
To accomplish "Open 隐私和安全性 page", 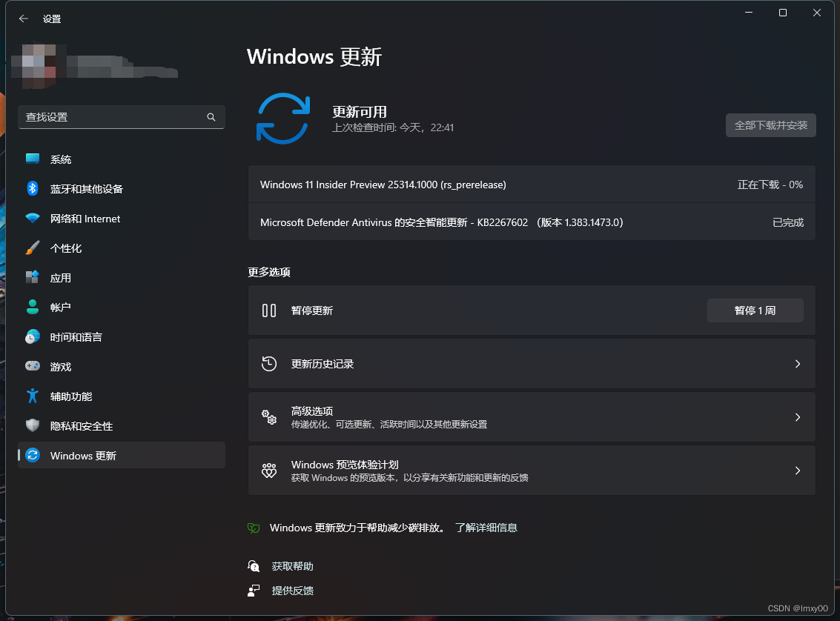I will [x=122, y=425].
